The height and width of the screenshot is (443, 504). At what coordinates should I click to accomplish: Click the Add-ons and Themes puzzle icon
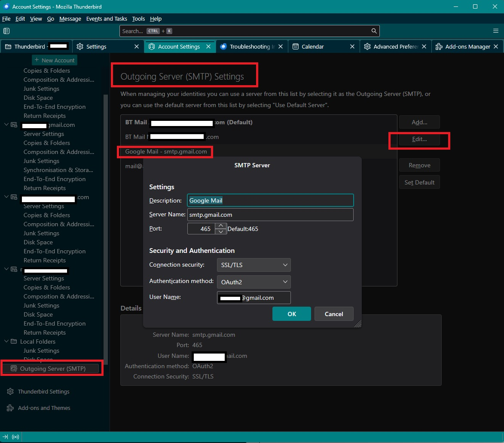(10, 408)
